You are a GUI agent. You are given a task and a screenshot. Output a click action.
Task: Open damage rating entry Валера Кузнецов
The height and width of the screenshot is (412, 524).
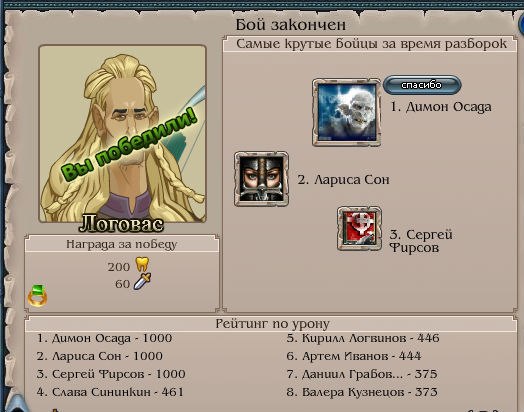[x=362, y=392]
